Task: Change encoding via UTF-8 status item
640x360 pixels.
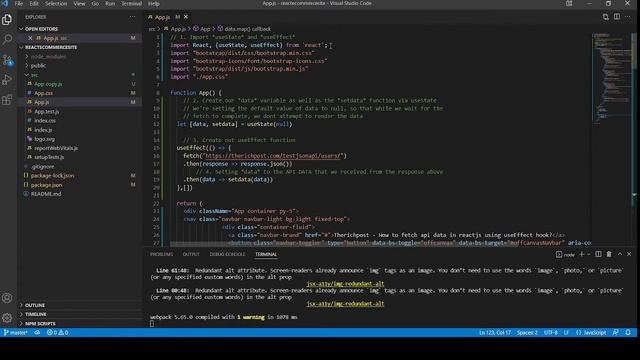Action: (551, 333)
